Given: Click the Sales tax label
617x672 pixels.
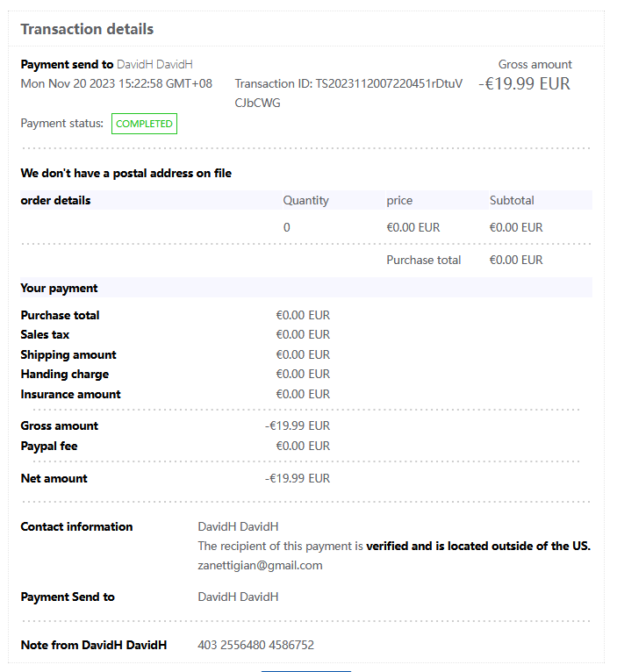Looking at the screenshot, I should click(x=45, y=334).
